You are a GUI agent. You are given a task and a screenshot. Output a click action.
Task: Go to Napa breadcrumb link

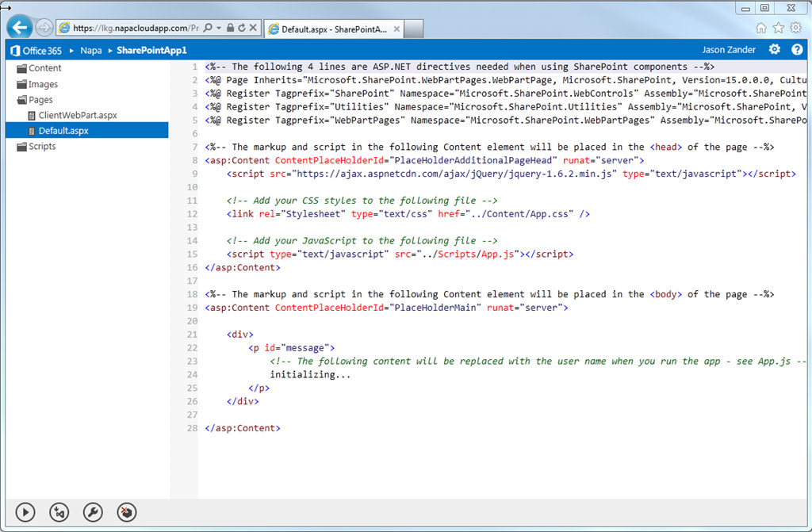[x=91, y=50]
